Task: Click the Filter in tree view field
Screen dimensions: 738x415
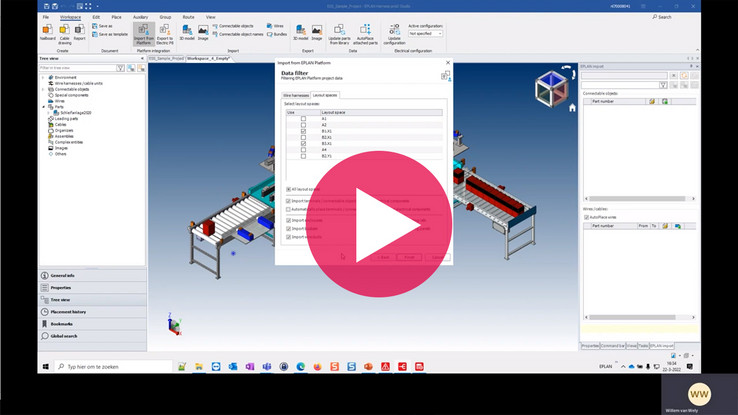Action: tap(78, 68)
